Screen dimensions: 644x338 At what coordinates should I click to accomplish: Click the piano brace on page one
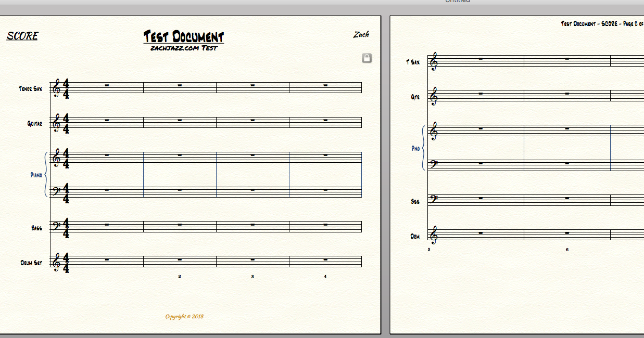click(x=46, y=175)
